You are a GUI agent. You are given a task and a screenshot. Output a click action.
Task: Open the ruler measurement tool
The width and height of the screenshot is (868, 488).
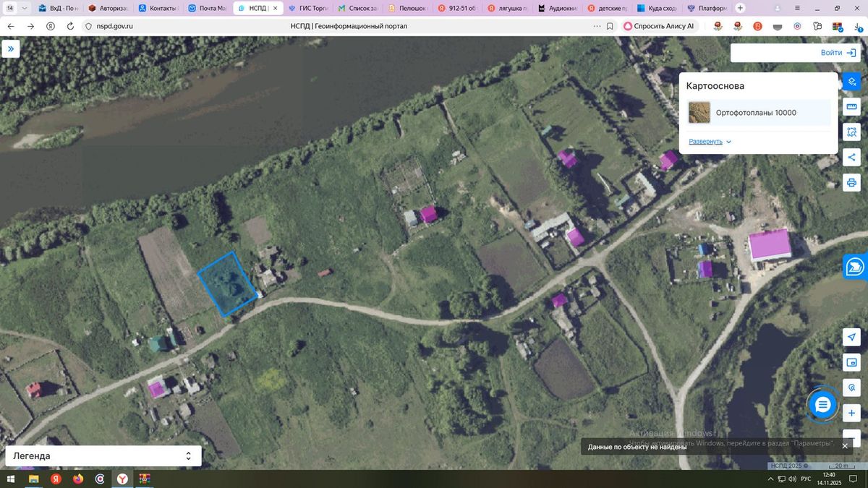pyautogui.click(x=851, y=107)
